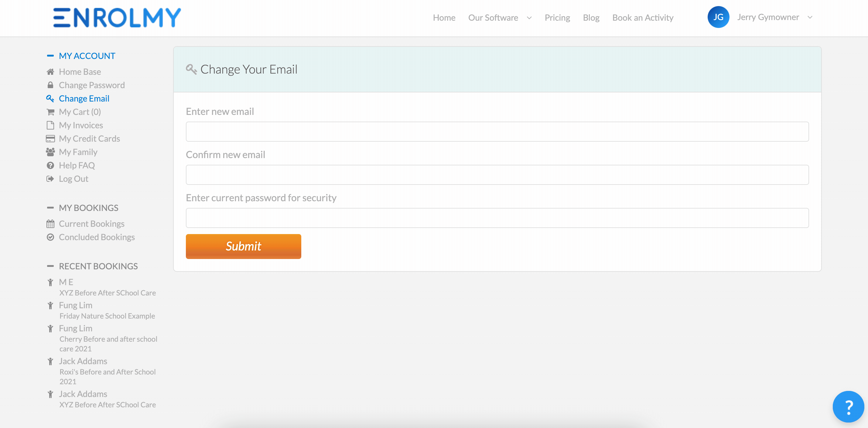Click the JG user avatar
The width and height of the screenshot is (868, 428).
click(x=718, y=17)
